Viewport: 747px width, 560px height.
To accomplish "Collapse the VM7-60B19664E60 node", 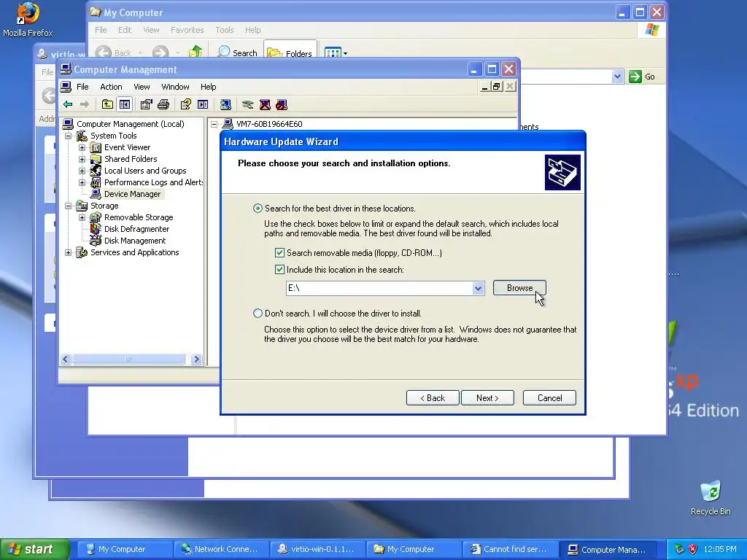I will (x=214, y=124).
